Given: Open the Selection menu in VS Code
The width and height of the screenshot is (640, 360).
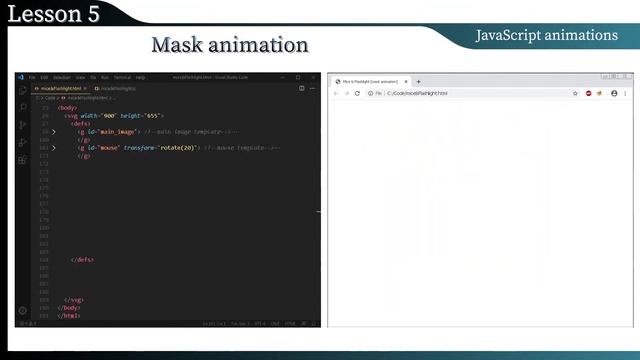Looking at the screenshot, I should click(x=62, y=77).
